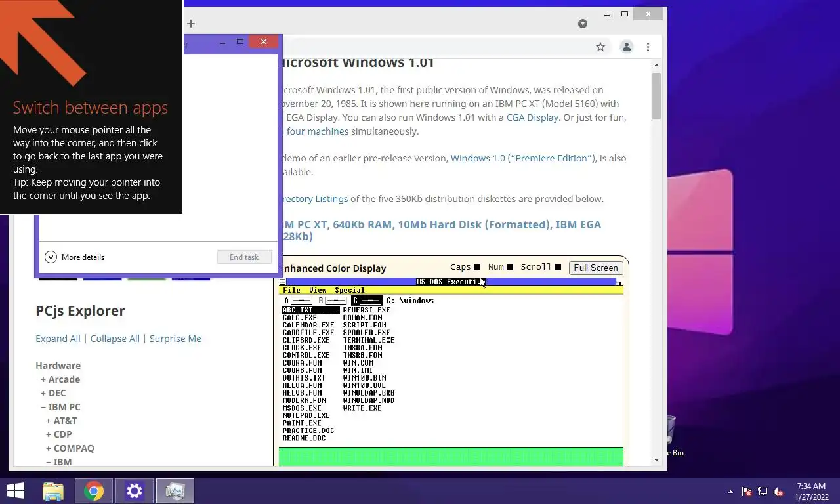The width and height of the screenshot is (840, 504).
Task: Bookmark this page with the star icon
Action: (x=600, y=47)
